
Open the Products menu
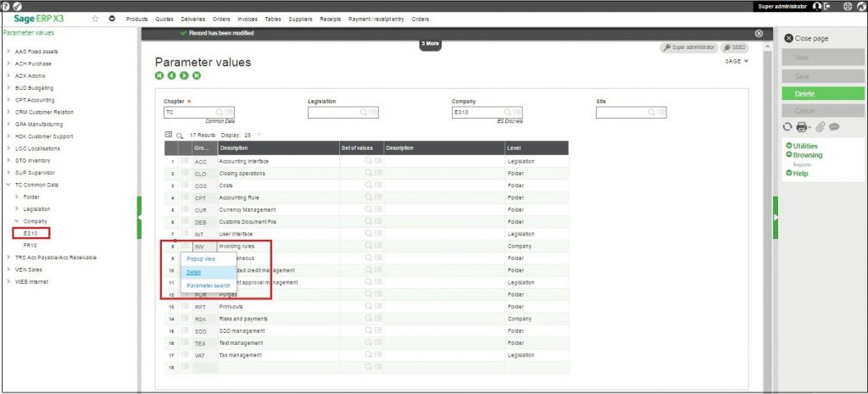(x=136, y=19)
